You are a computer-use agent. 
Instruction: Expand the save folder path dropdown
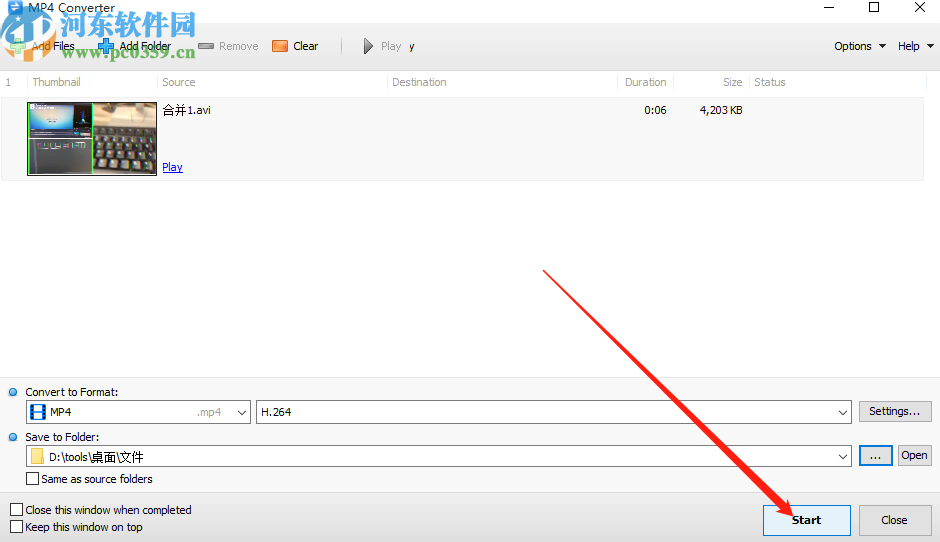(x=843, y=457)
